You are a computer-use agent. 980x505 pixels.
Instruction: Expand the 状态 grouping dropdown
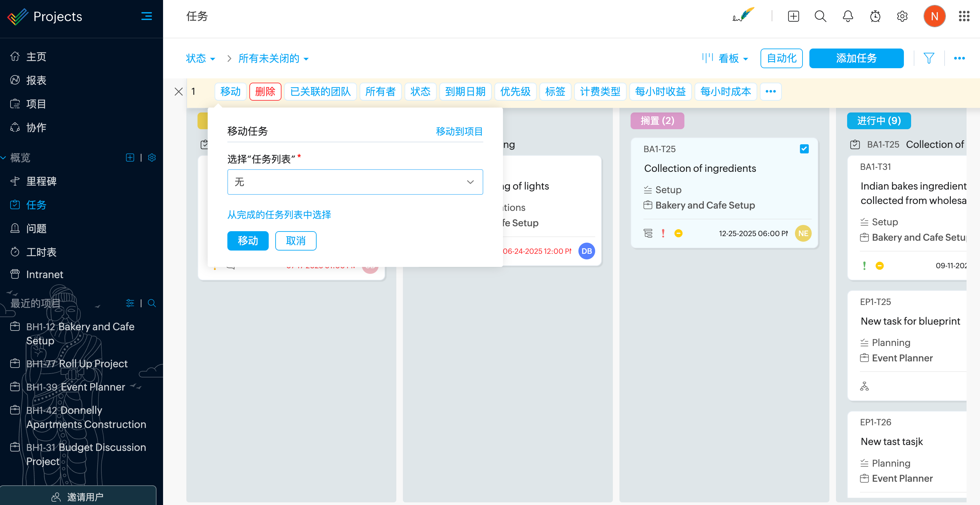click(200, 58)
